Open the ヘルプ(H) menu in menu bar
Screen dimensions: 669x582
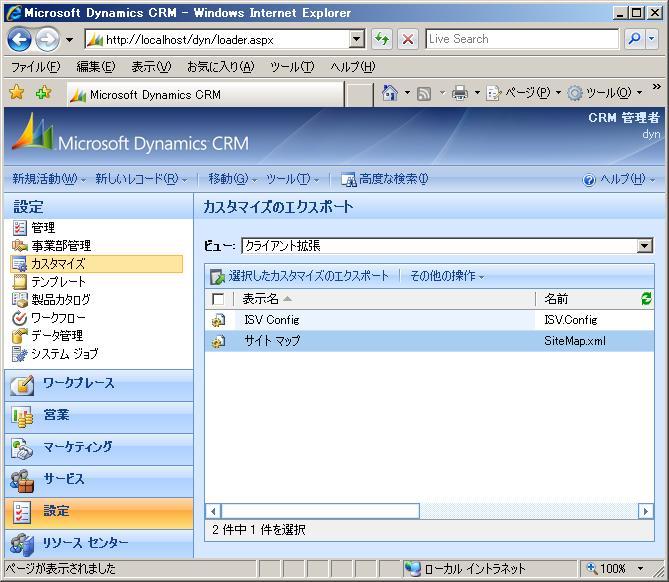point(352,67)
